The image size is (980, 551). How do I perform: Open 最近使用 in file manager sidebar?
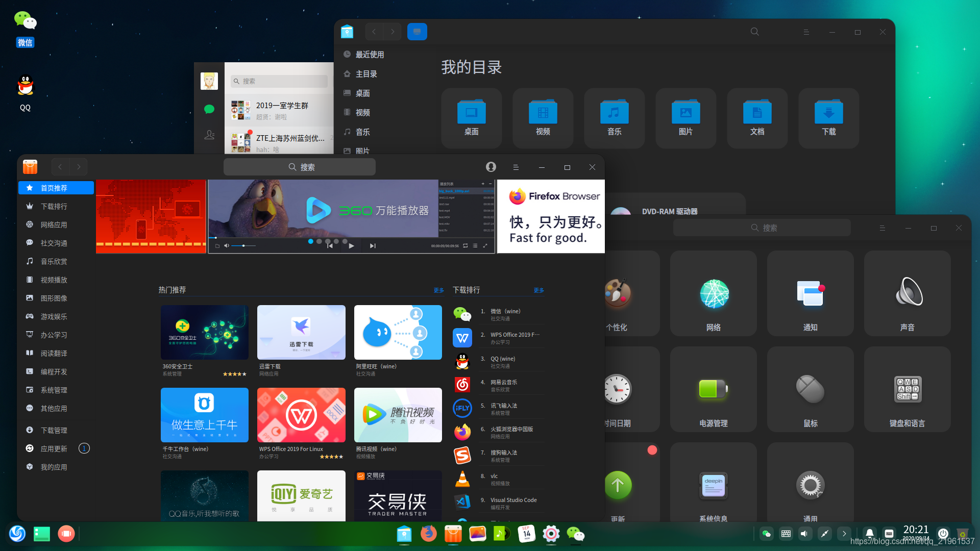(370, 54)
